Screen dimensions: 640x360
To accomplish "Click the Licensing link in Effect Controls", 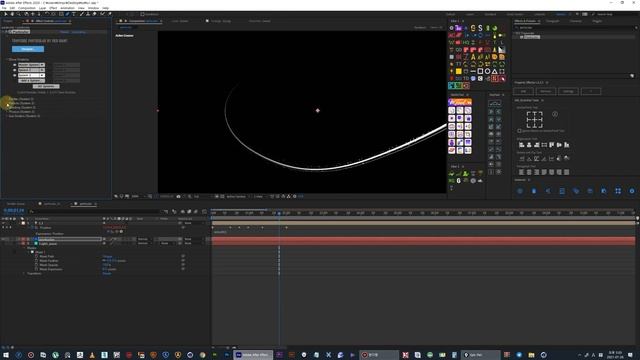I will 79,32.
